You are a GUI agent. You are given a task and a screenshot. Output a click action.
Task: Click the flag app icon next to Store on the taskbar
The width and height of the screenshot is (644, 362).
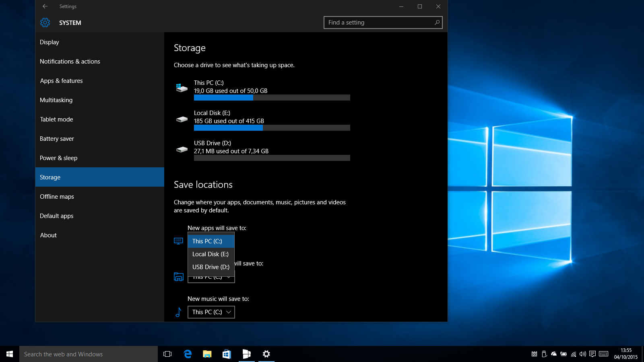tap(246, 354)
